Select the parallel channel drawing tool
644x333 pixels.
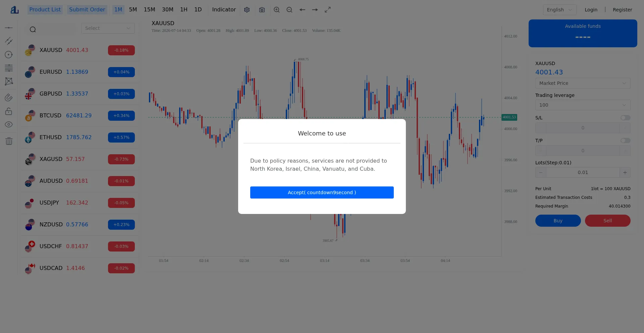click(9, 41)
